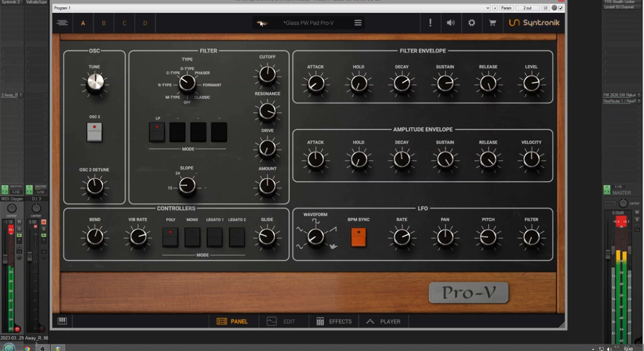This screenshot has height=351, width=644.
Task: Show the keyboard via piano icon
Action: click(62, 321)
